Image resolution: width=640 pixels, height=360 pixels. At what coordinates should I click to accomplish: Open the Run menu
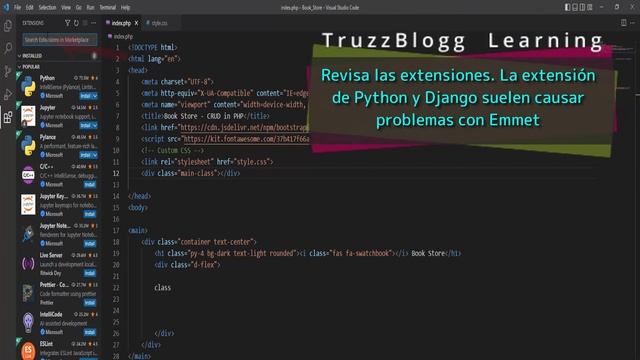tap(90, 7)
